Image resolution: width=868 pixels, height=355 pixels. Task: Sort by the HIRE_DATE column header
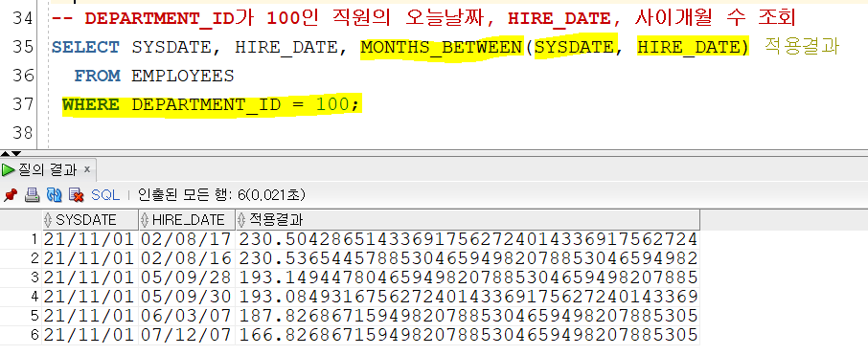(187, 220)
